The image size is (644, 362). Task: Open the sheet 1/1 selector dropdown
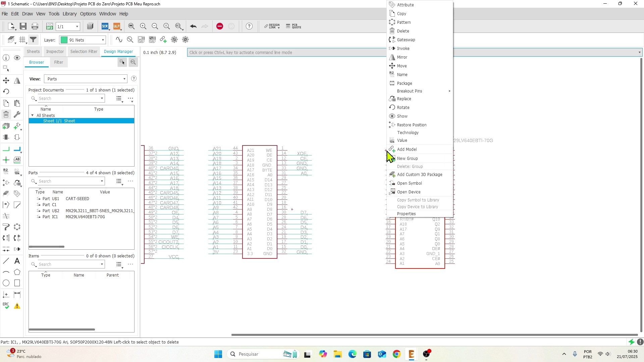click(x=68, y=26)
